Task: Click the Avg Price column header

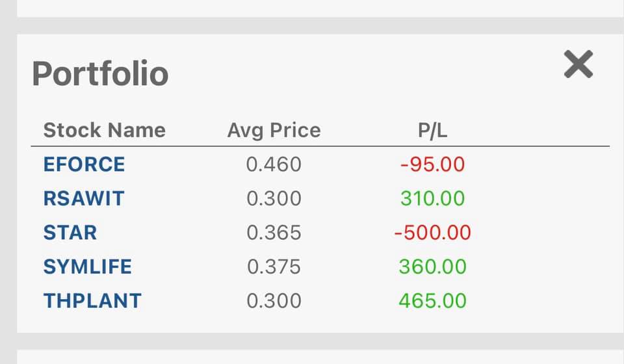Action: pos(274,131)
